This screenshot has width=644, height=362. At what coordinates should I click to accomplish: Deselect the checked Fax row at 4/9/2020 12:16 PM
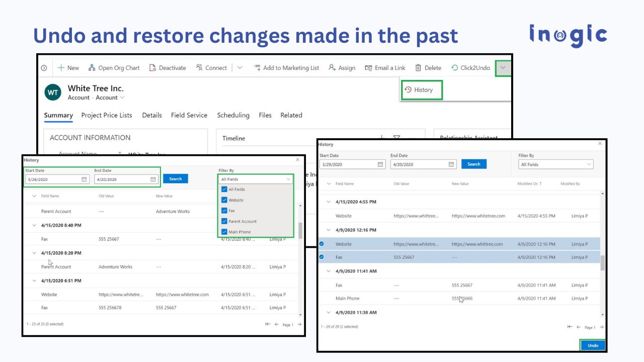[x=321, y=257]
